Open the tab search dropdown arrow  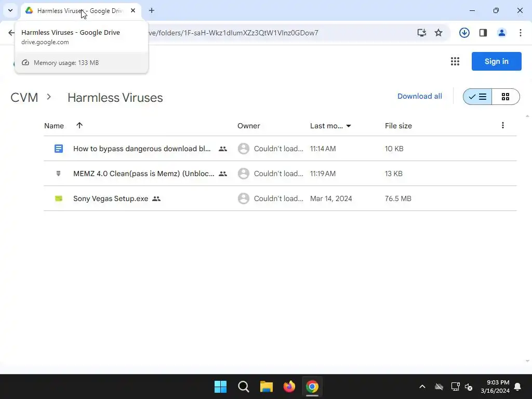point(10,10)
